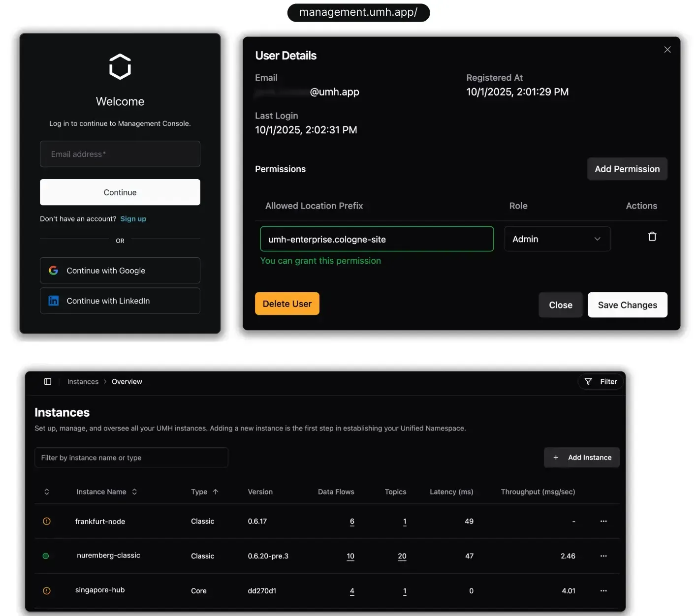Click Continue with Google
The width and height of the screenshot is (697, 616).
pos(120,271)
